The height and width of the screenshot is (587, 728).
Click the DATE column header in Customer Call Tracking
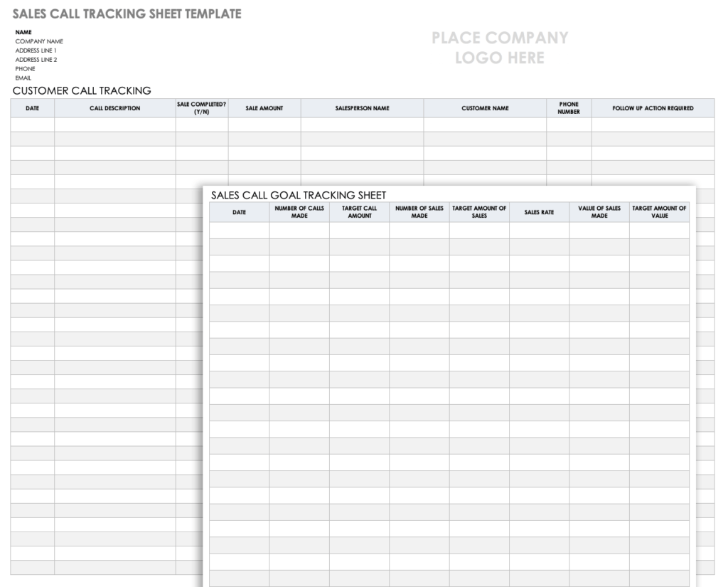coord(32,108)
